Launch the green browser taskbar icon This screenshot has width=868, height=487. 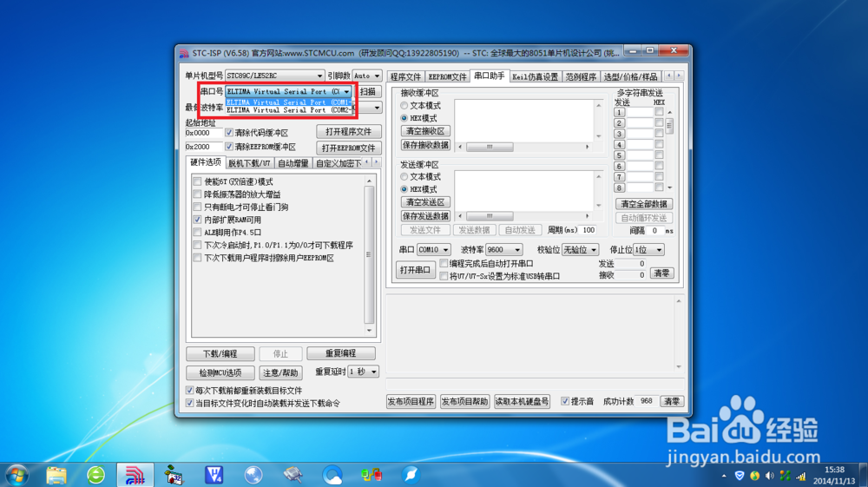[x=95, y=475]
